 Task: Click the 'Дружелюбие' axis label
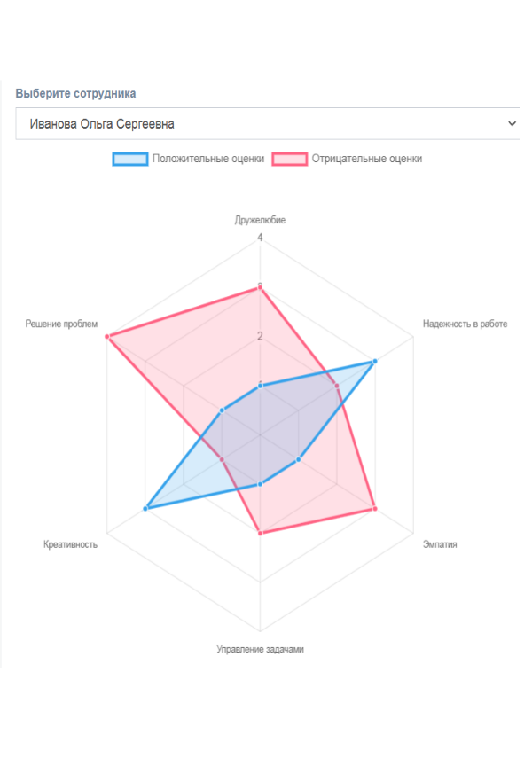click(x=260, y=220)
